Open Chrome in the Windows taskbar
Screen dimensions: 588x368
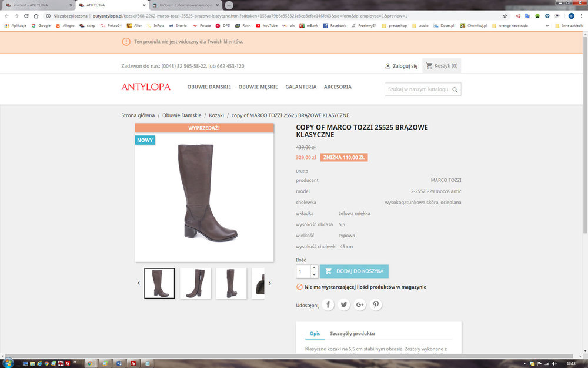tap(90, 363)
